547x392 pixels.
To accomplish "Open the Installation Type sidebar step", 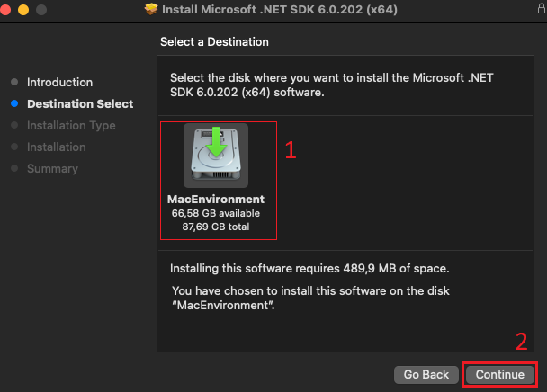I will click(x=71, y=125).
